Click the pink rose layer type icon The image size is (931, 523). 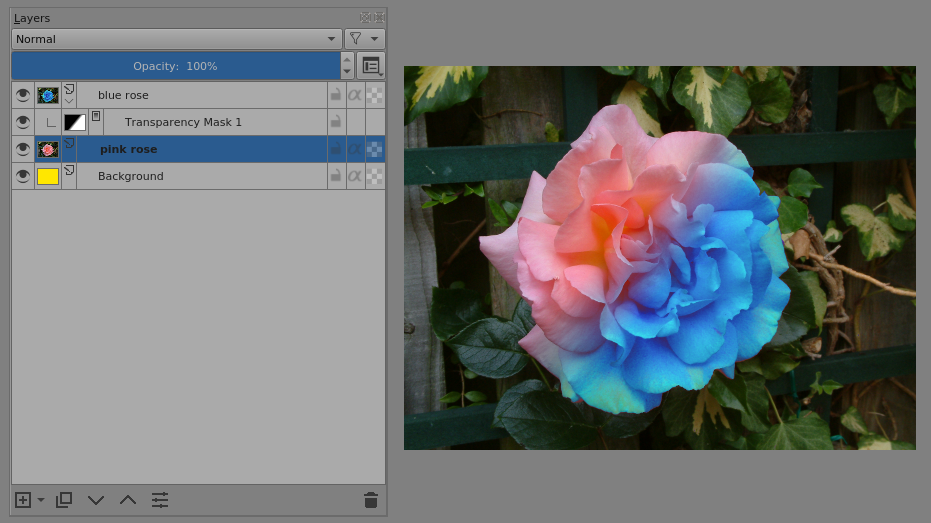tap(69, 143)
